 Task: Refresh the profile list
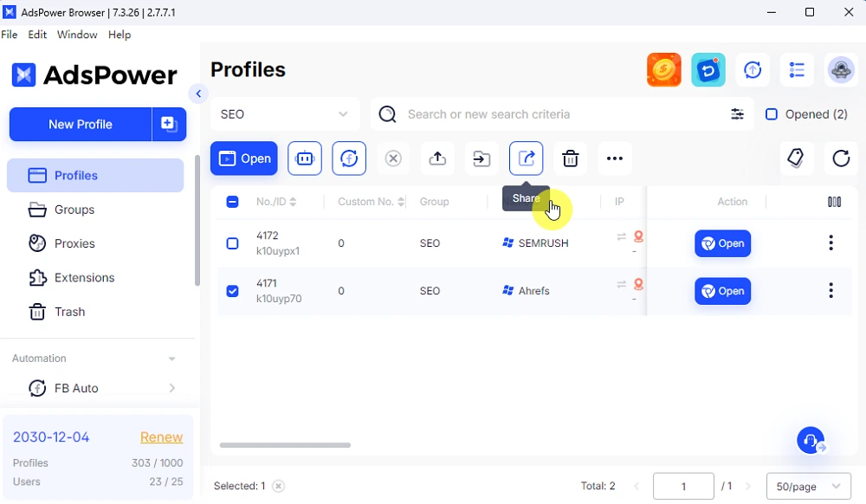(x=841, y=158)
